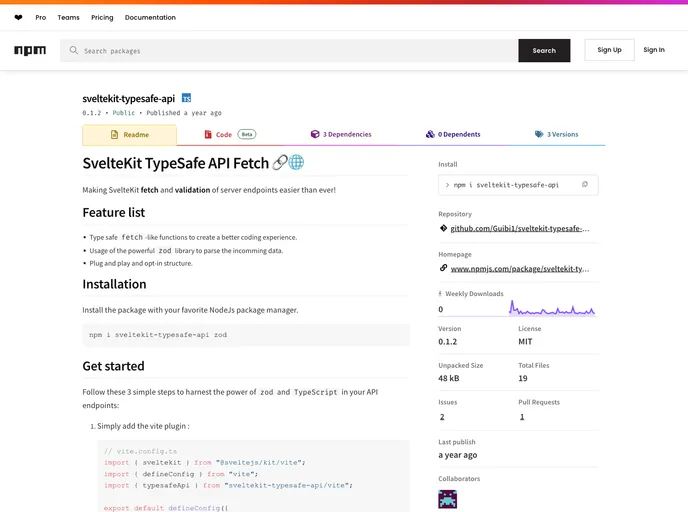Click the Beta badge next to Code
The width and height of the screenshot is (688, 512).
coord(247,134)
